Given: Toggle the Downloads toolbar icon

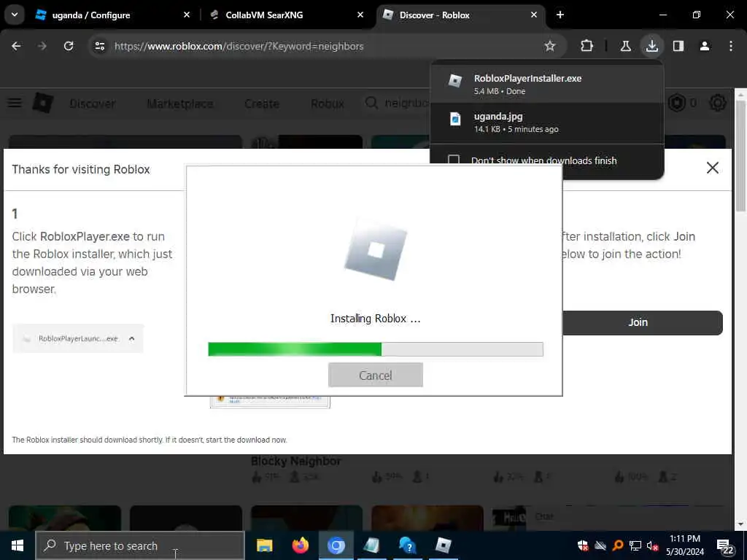Looking at the screenshot, I should point(651,46).
